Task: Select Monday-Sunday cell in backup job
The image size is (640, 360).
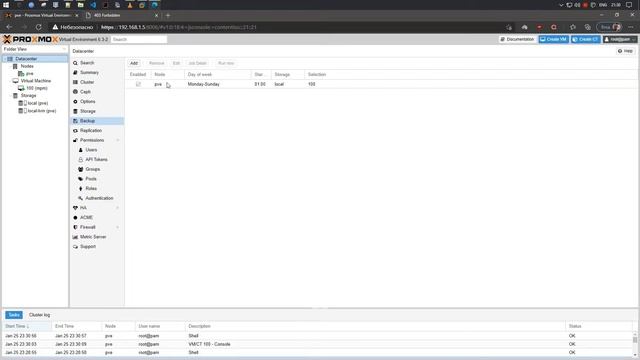Action: pyautogui.click(x=204, y=84)
